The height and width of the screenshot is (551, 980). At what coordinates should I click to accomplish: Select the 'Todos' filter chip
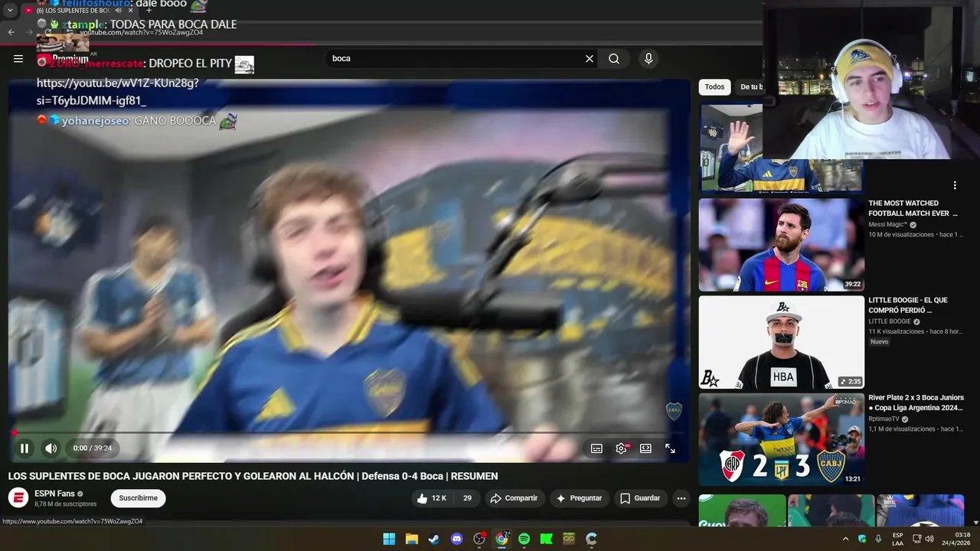click(714, 87)
